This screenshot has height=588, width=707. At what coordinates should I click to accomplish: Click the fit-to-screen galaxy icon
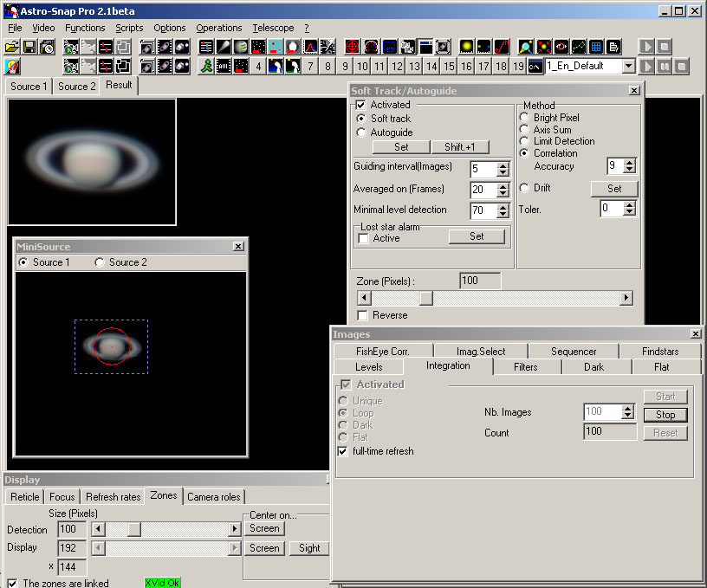coord(443,47)
